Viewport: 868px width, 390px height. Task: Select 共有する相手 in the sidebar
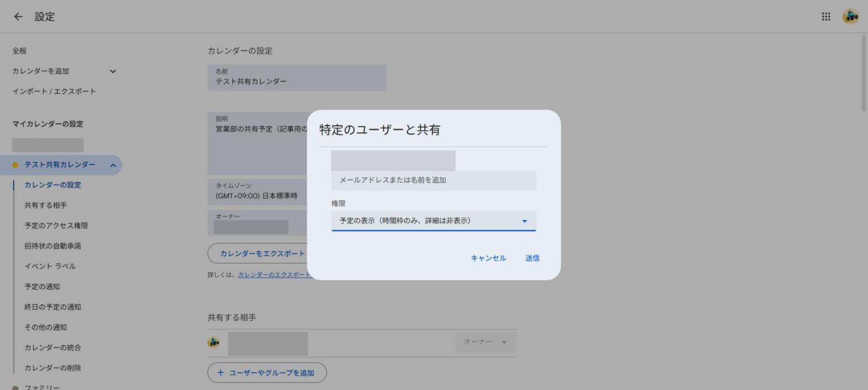coord(45,205)
